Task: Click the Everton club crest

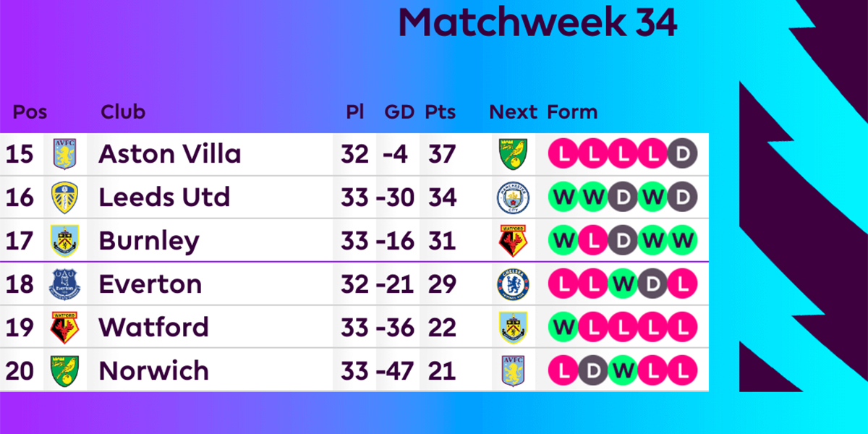Action: tap(64, 284)
